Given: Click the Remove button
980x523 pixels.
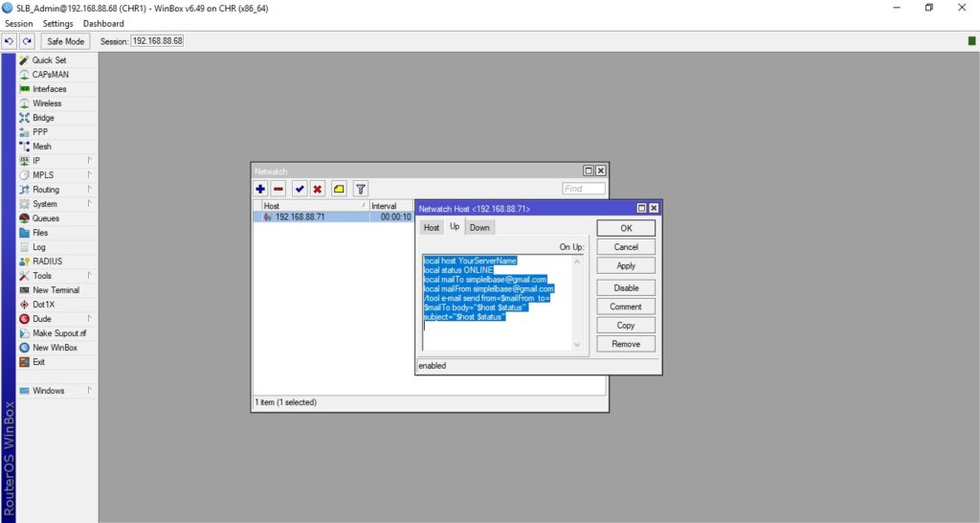Looking at the screenshot, I should click(x=626, y=344).
